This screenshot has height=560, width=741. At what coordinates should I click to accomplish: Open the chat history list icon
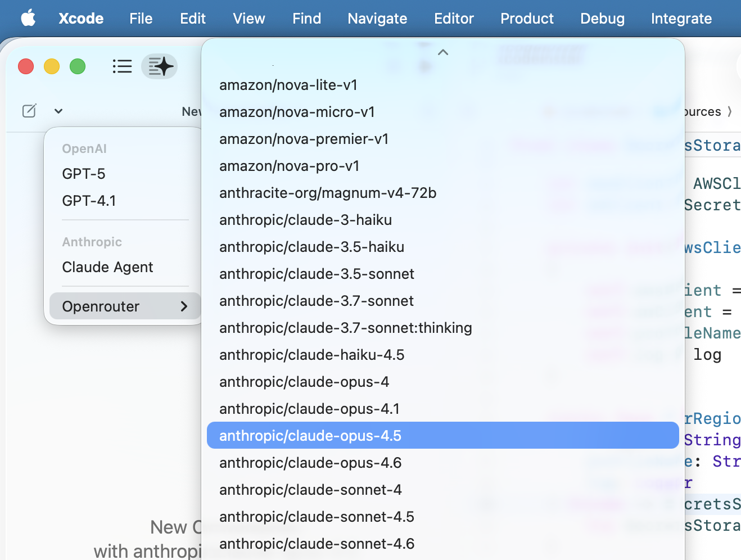[x=122, y=66]
